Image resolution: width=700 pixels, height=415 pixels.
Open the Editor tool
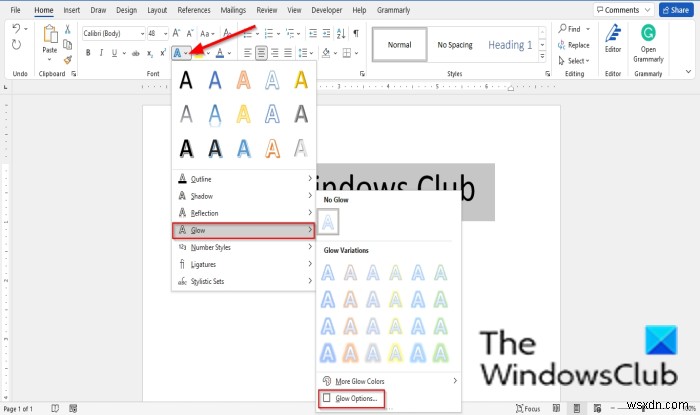tap(613, 38)
